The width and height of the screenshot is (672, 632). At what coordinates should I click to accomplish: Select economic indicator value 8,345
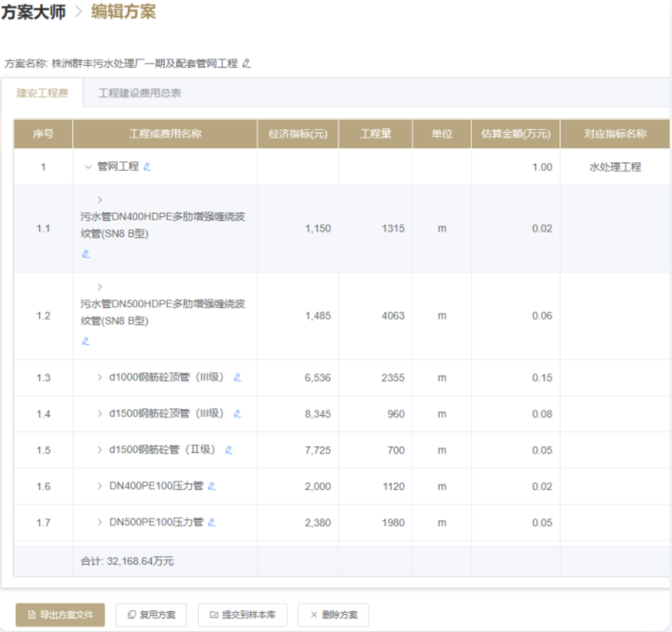(x=318, y=414)
